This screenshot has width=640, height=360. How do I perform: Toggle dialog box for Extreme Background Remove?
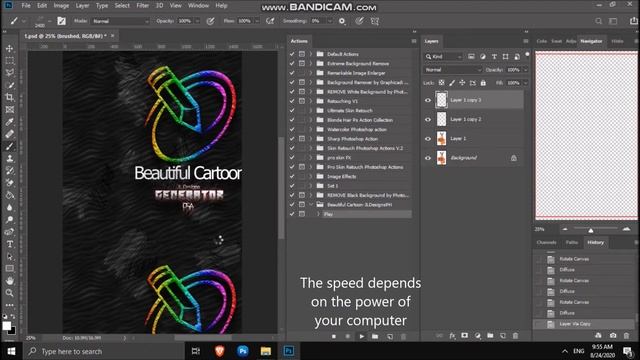pyautogui.click(x=302, y=63)
